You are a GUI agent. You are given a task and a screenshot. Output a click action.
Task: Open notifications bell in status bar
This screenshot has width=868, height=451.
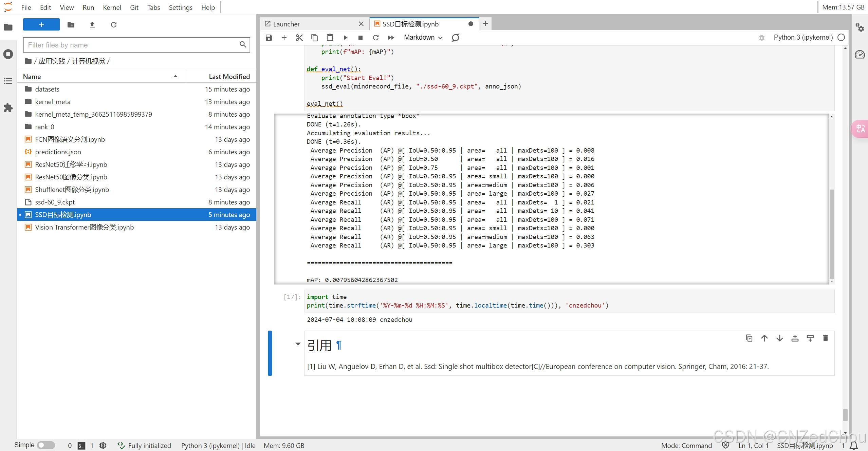pos(854,446)
